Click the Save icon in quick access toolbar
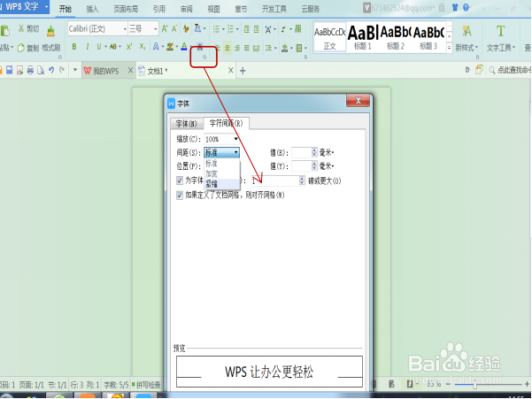The image size is (532, 399). pyautogui.click(x=10, y=70)
